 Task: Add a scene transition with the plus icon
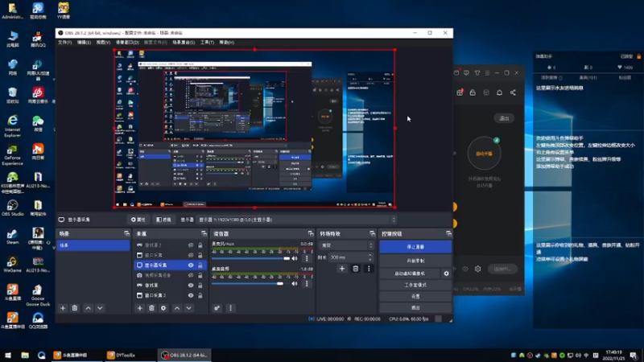click(342, 269)
